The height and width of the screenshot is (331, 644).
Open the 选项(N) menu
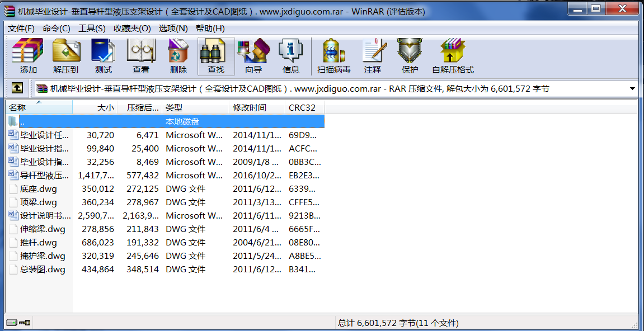point(173,29)
